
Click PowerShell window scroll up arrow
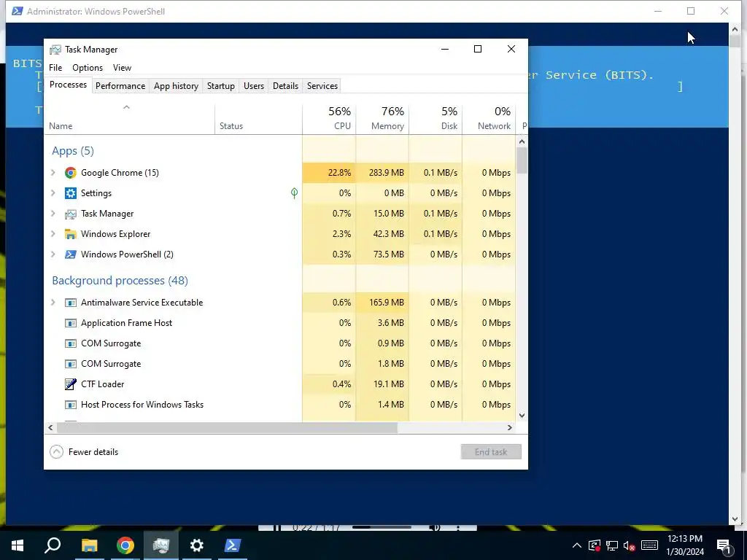pos(735,29)
